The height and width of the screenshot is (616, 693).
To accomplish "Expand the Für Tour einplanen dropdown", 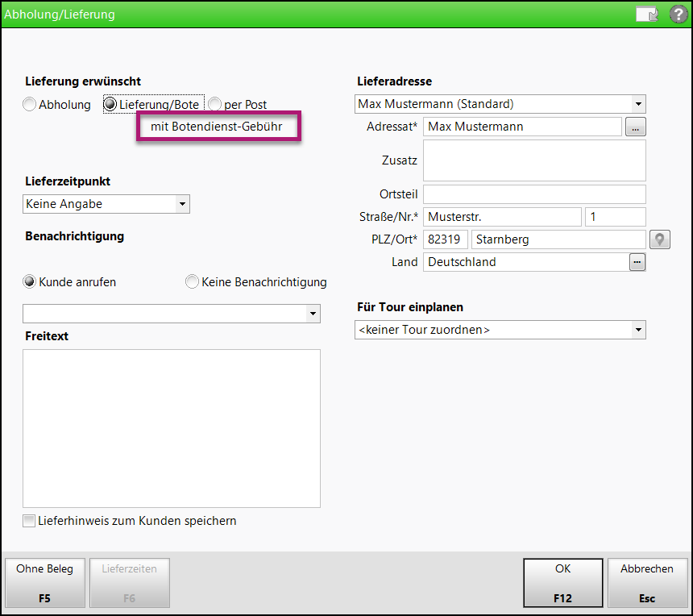I will (x=638, y=330).
